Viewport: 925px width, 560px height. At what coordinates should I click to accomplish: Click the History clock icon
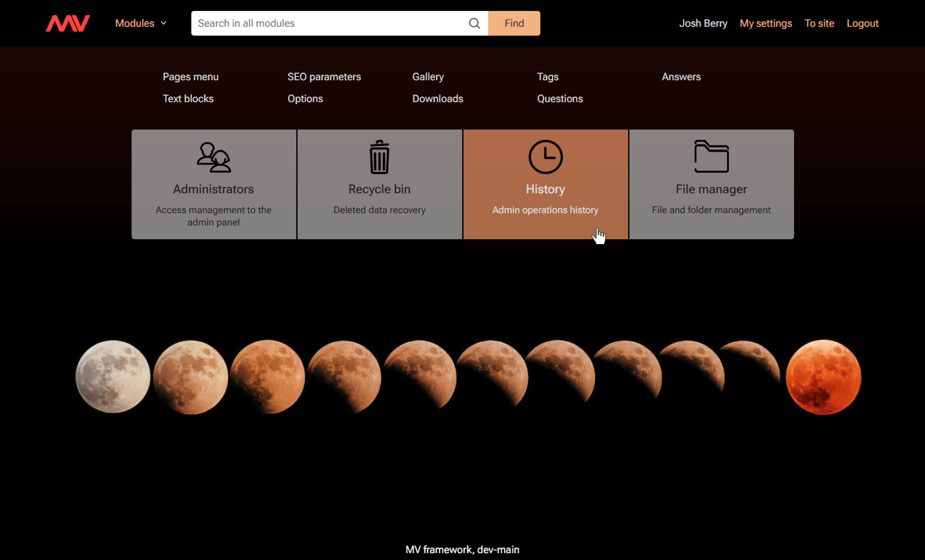(545, 157)
